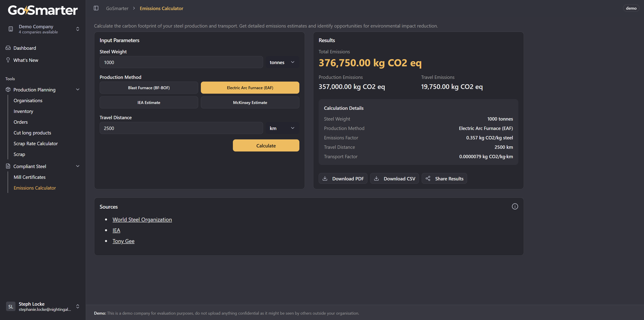Click the Compliant Steel document icon

pyautogui.click(x=8, y=166)
